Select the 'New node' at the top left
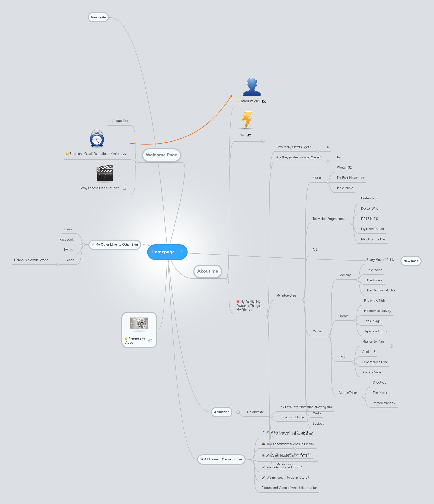The height and width of the screenshot is (504, 434). coord(98,17)
